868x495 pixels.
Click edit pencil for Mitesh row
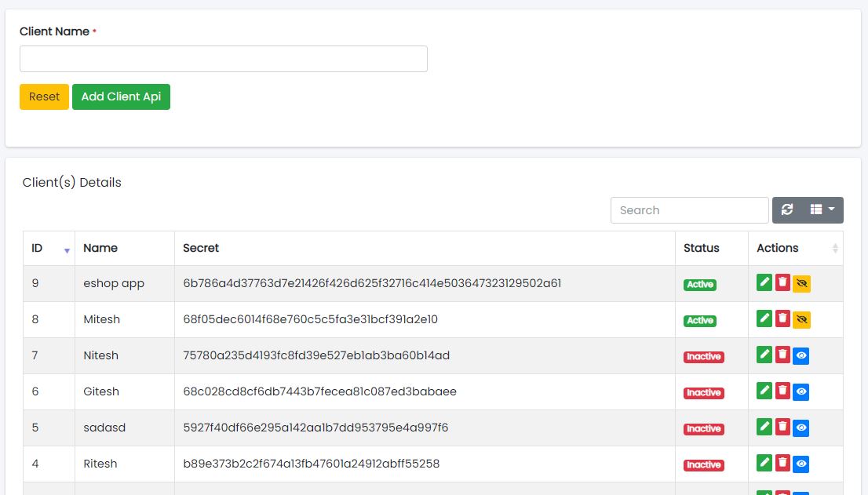coord(764,318)
